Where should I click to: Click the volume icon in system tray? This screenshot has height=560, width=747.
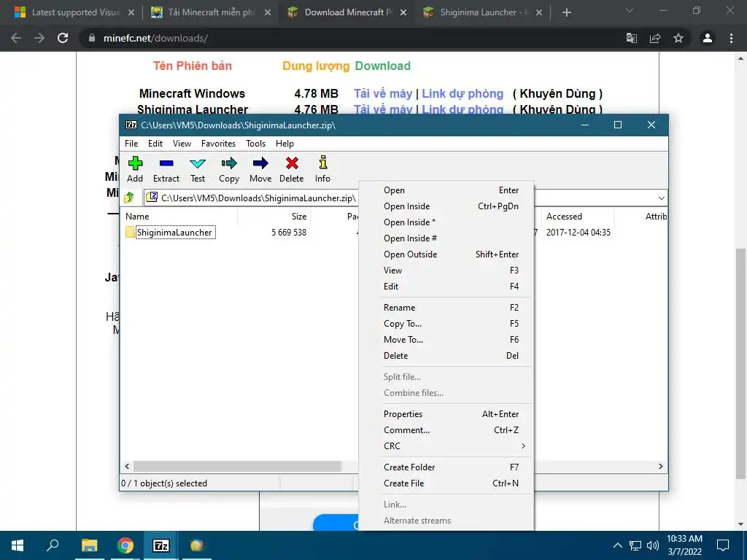pyautogui.click(x=653, y=545)
